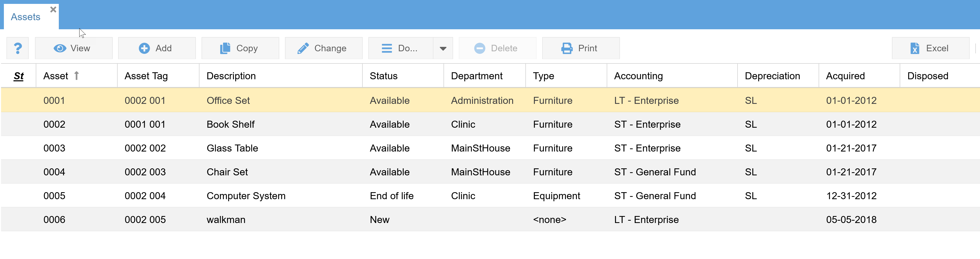Click the plus icon to add asset
The height and width of the screenshot is (259, 980).
pyautogui.click(x=144, y=48)
